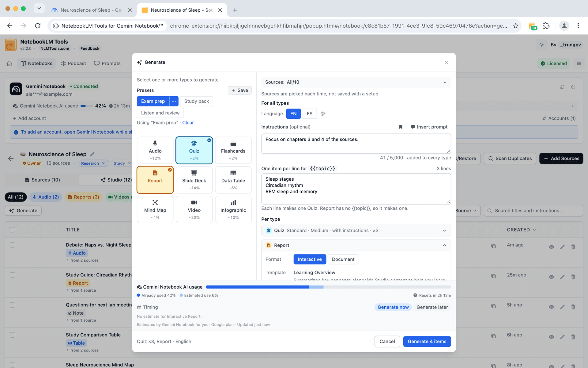Click the sign-out icon beside refresh
Screen dimensions: 588x368
pyautogui.click(x=573, y=87)
